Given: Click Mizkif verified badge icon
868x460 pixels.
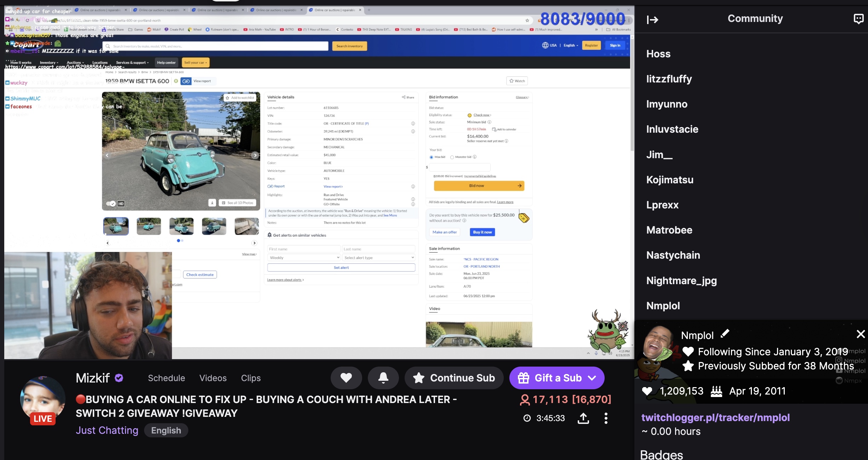Looking at the screenshot, I should pos(119,378).
